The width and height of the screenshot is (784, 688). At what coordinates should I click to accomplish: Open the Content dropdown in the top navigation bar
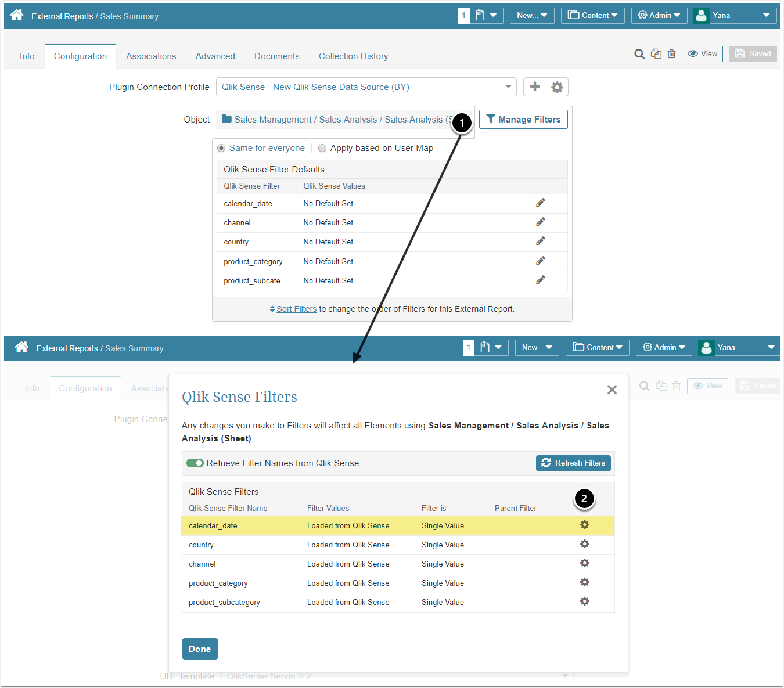(x=593, y=16)
